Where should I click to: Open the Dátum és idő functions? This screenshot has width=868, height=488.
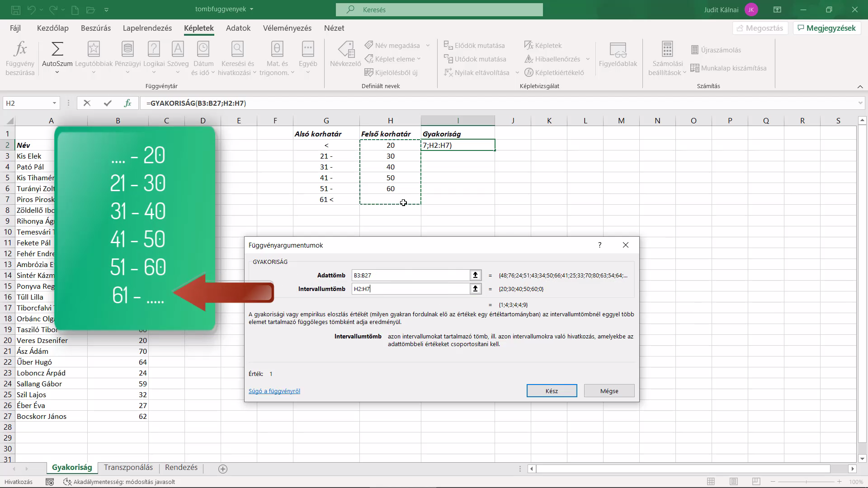click(203, 59)
